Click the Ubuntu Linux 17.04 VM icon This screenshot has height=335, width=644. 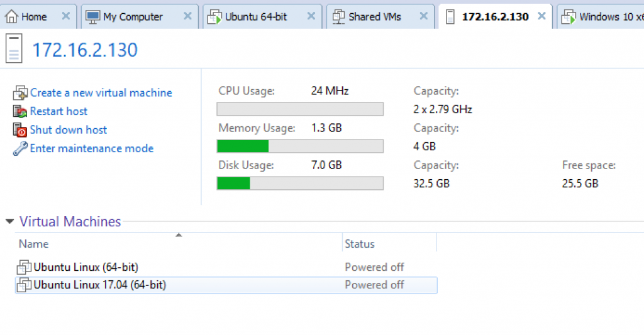pos(24,285)
